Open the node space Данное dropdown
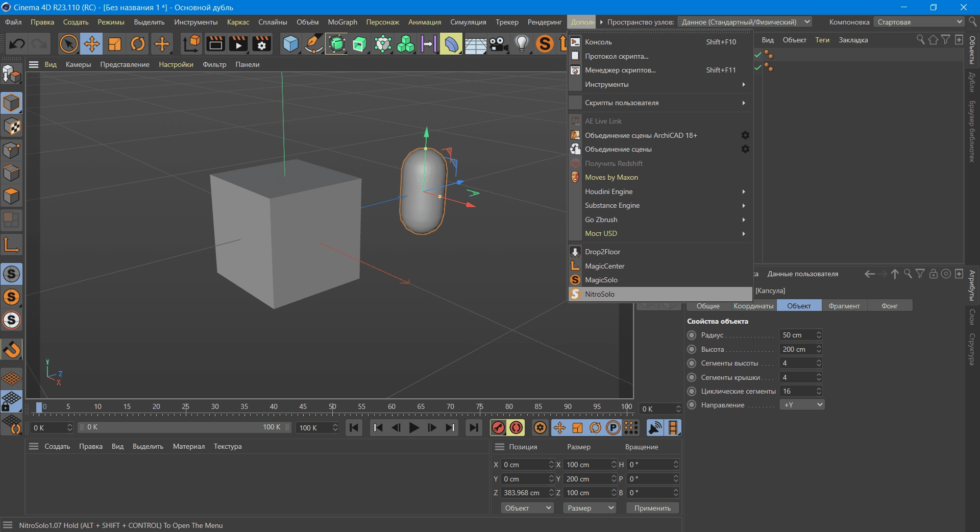980x532 pixels. coord(745,22)
